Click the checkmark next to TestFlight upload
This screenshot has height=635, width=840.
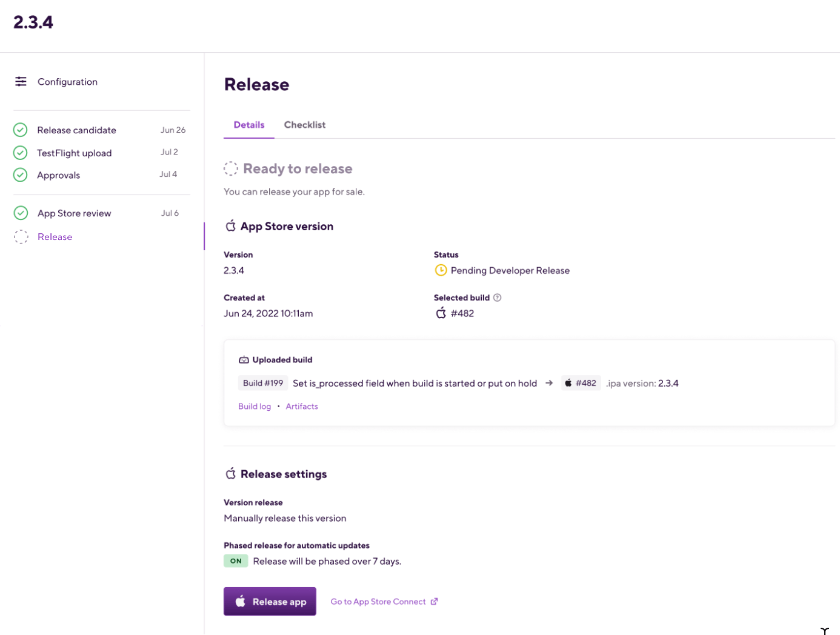point(20,152)
